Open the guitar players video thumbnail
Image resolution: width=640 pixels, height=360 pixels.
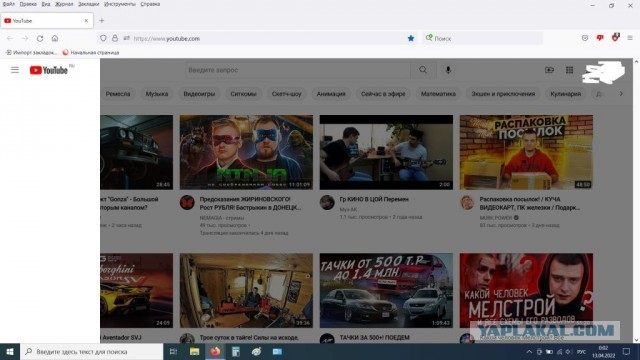click(386, 152)
